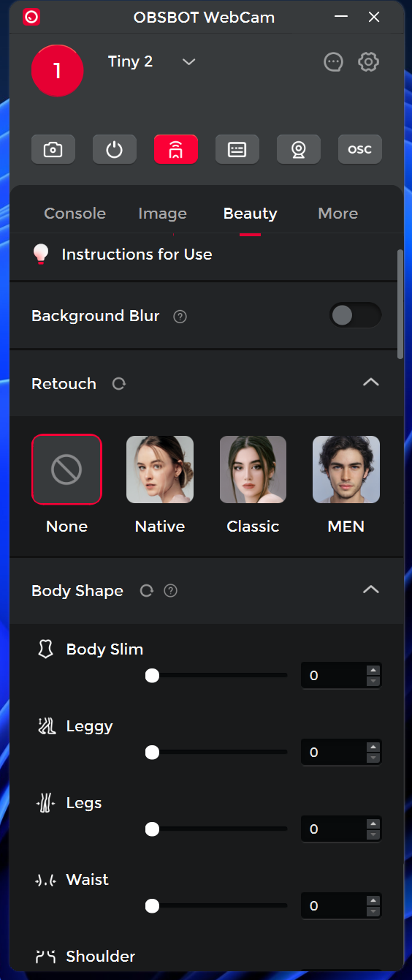Increase Leggy value with up arrow
The image size is (412, 980).
373,747
